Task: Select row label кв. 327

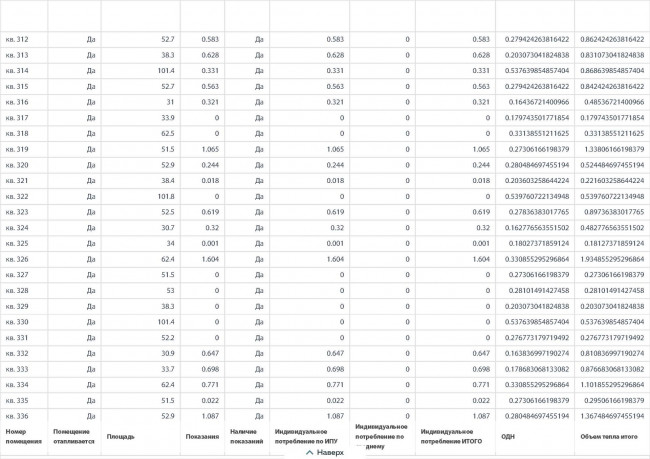Action: 17,275
